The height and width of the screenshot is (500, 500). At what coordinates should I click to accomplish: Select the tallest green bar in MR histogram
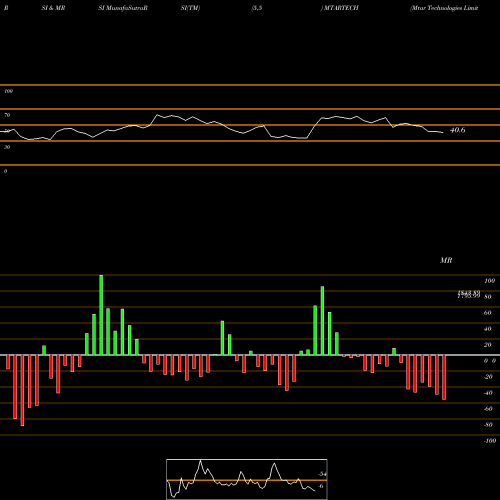coord(101,315)
